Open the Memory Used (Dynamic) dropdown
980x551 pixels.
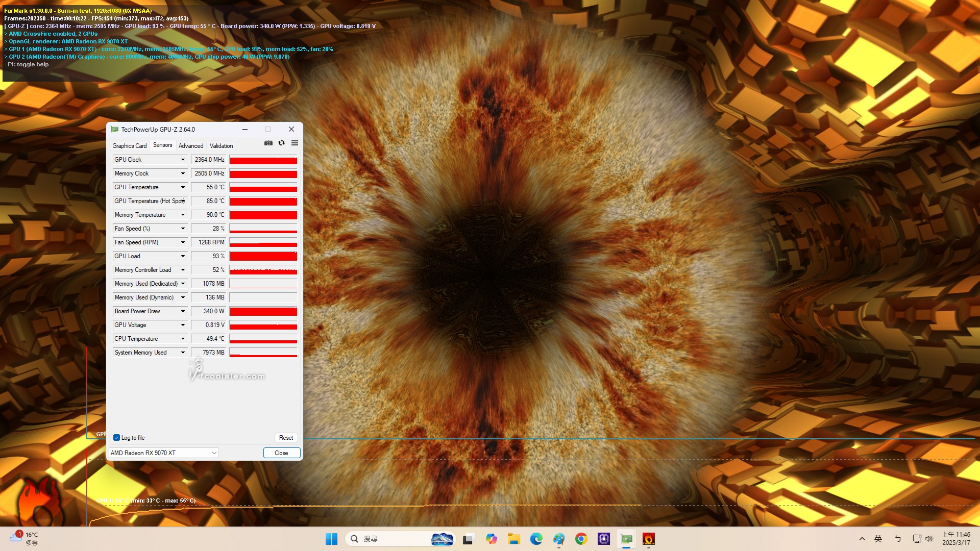tap(183, 297)
